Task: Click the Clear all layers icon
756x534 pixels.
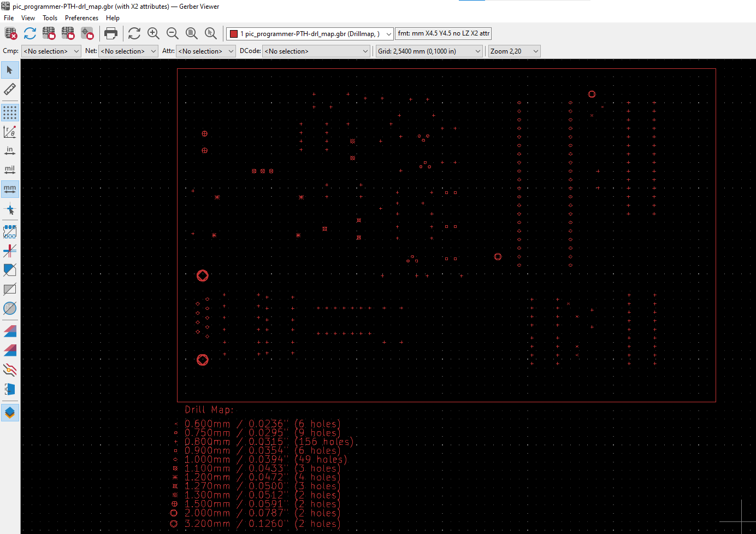Action: [11, 33]
